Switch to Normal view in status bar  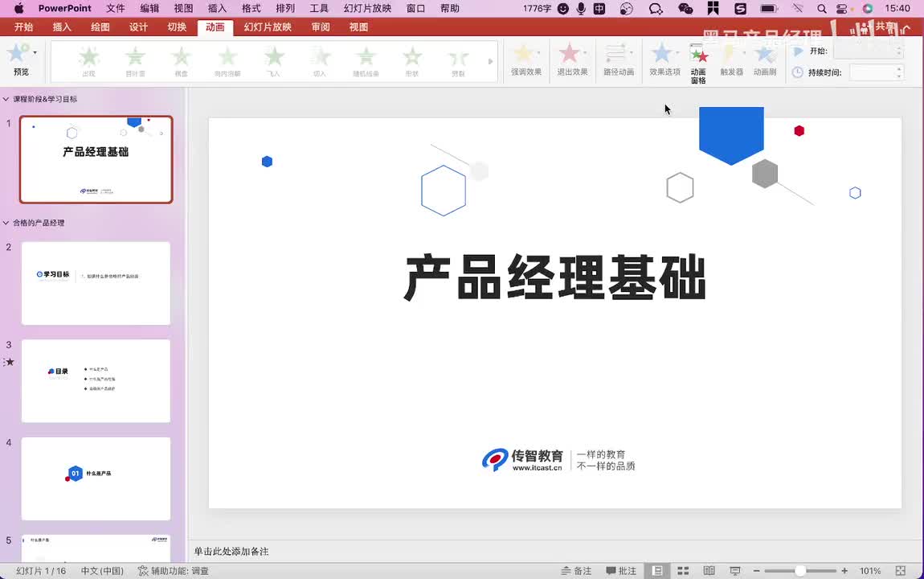657,571
